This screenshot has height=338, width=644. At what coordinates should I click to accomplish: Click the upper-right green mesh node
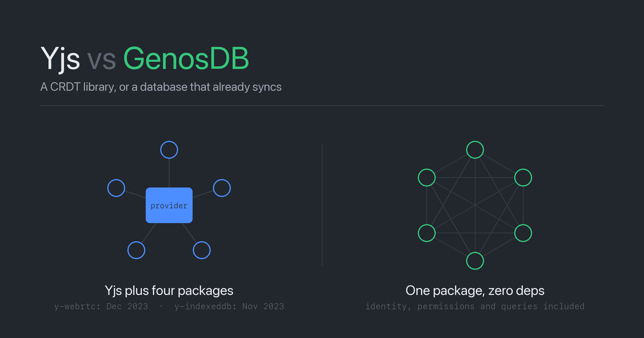(x=523, y=177)
